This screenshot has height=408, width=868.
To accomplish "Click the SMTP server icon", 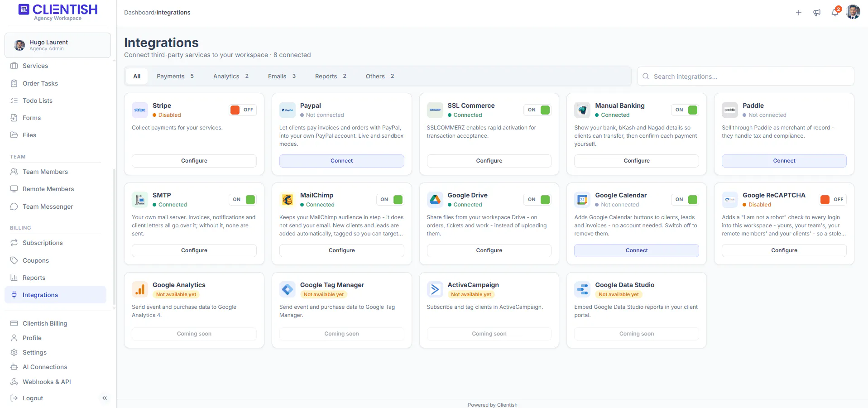I will [x=140, y=200].
